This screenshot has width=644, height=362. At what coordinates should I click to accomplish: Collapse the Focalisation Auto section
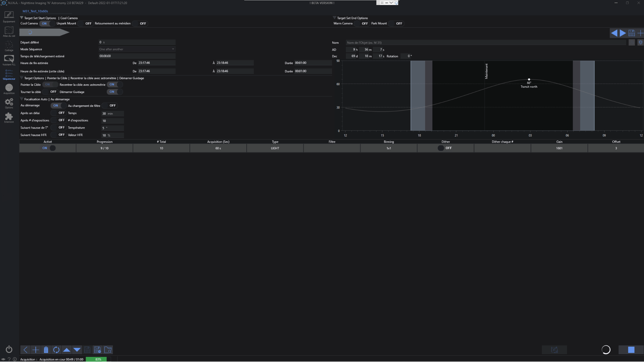tap(22, 99)
